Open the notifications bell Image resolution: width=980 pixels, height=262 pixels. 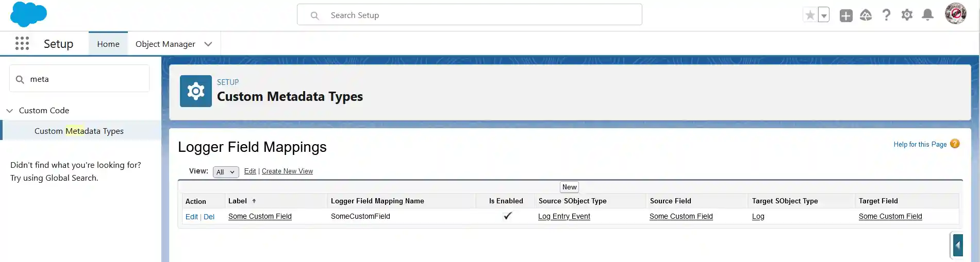tap(927, 15)
